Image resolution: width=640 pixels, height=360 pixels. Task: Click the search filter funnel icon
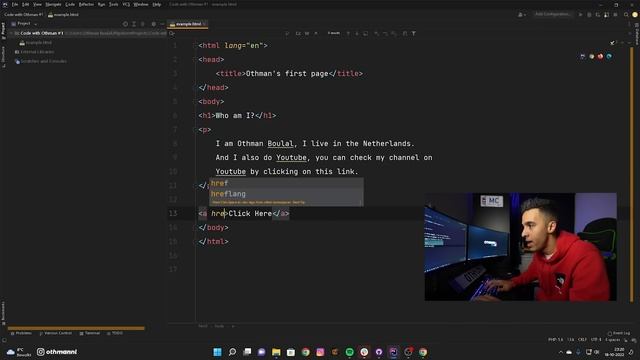coord(413,33)
